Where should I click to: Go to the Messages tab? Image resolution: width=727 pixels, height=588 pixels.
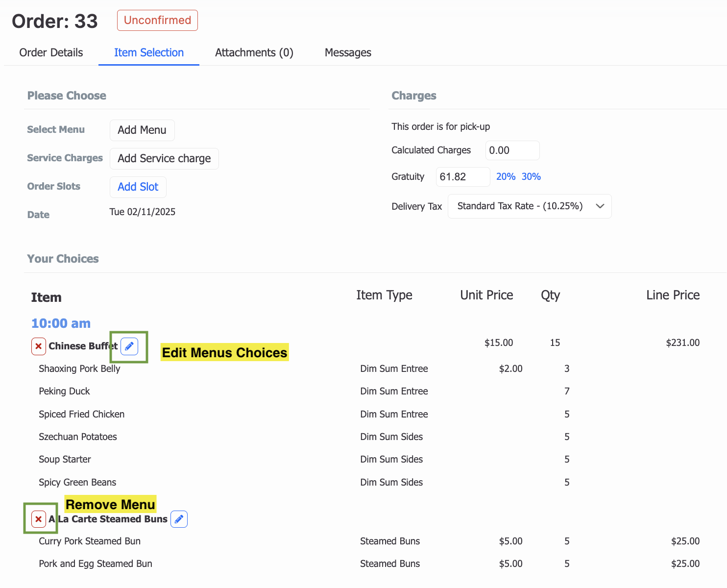coord(348,53)
